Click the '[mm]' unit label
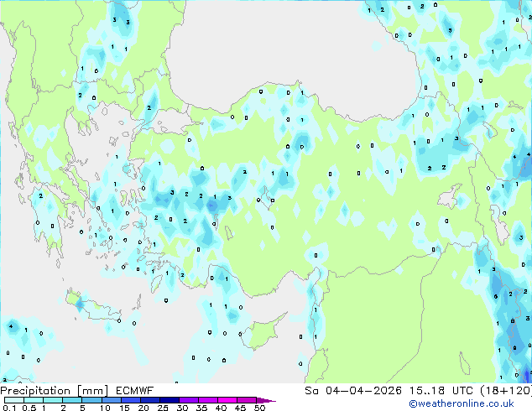This screenshot has height=411, width=532. pos(92,391)
